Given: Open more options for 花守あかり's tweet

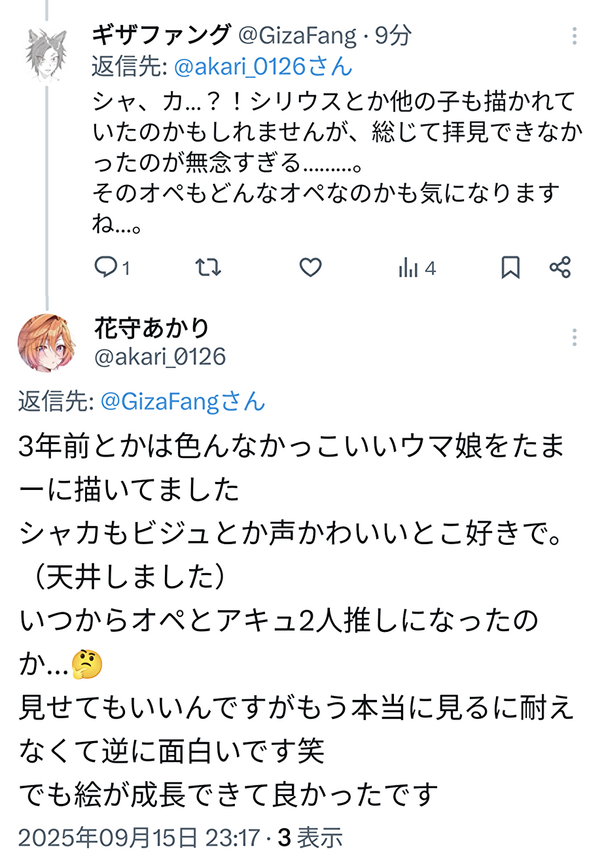Looking at the screenshot, I should pos(574,338).
